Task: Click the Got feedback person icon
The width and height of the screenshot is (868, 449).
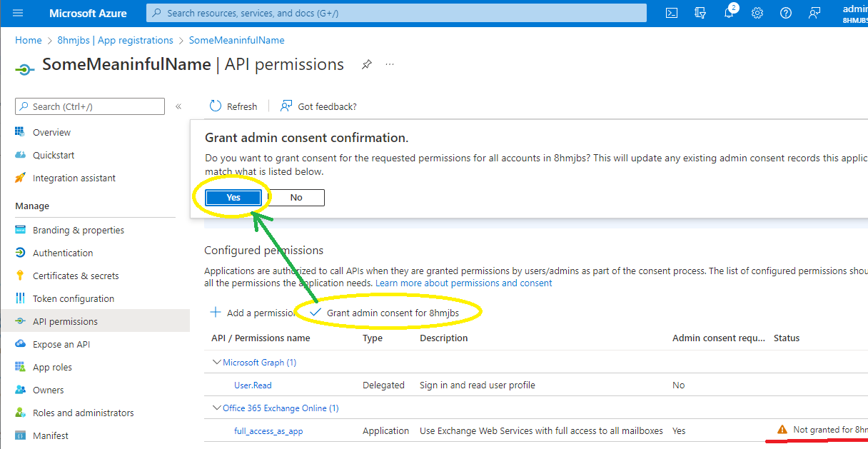Action: tap(286, 106)
